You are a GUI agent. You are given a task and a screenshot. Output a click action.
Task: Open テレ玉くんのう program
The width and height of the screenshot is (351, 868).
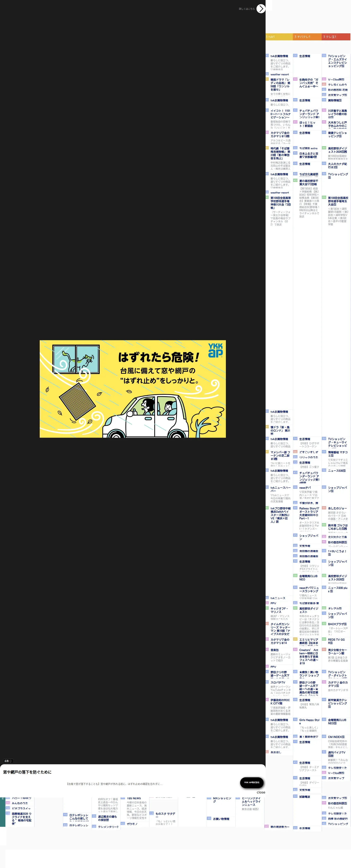[x=337, y=85]
